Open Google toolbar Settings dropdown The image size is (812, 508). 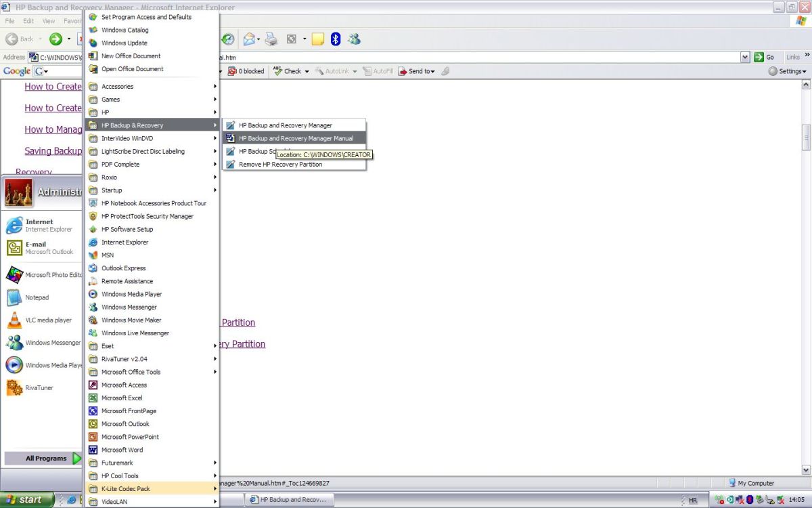788,71
